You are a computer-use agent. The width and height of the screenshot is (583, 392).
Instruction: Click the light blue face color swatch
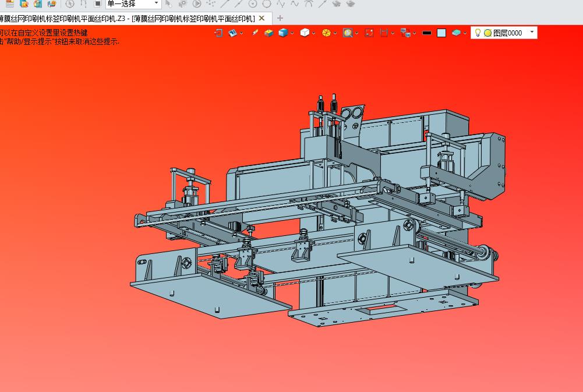point(441,33)
